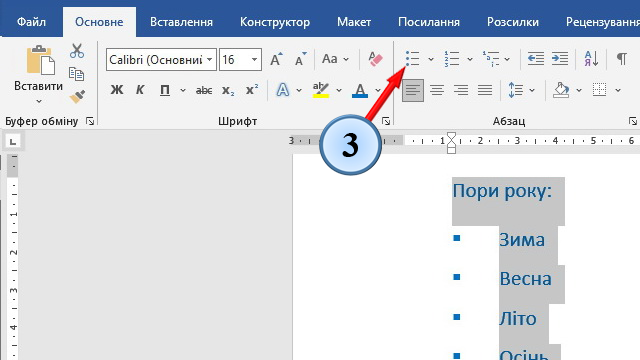Toggle superscript formatting
Screen dimensions: 640x360
tap(252, 89)
